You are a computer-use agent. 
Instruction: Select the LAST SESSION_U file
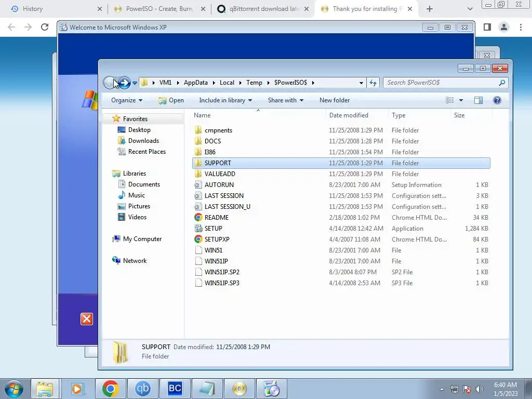point(341,206)
